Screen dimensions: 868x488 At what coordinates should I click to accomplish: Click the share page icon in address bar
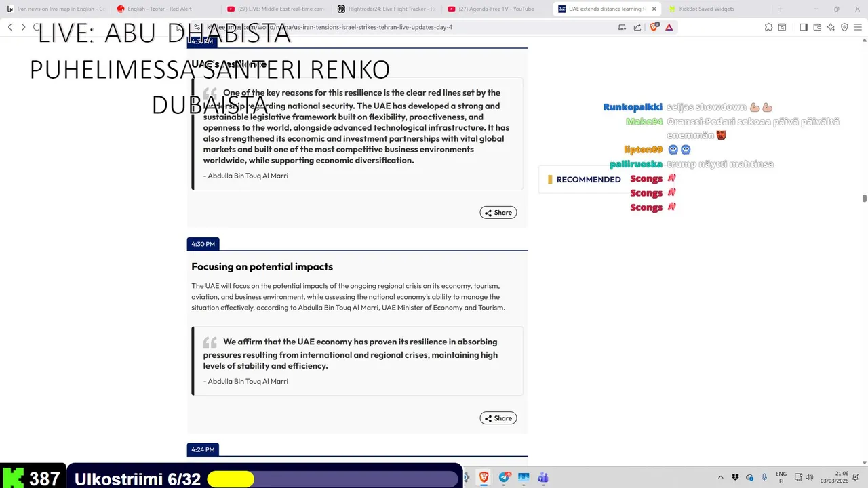click(637, 27)
